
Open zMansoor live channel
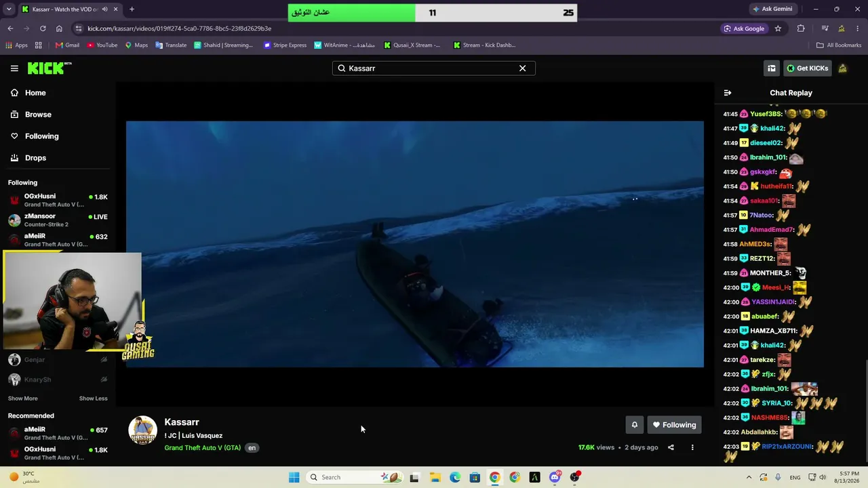[x=58, y=220]
